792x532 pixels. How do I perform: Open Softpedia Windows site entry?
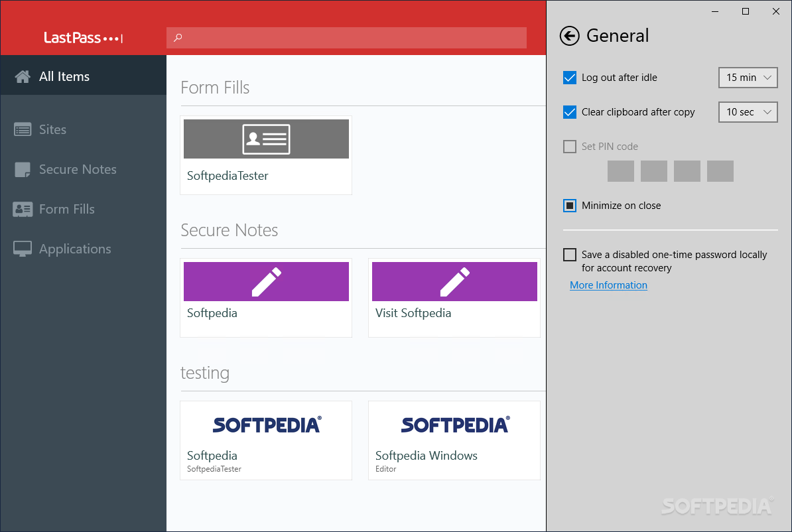(427, 456)
